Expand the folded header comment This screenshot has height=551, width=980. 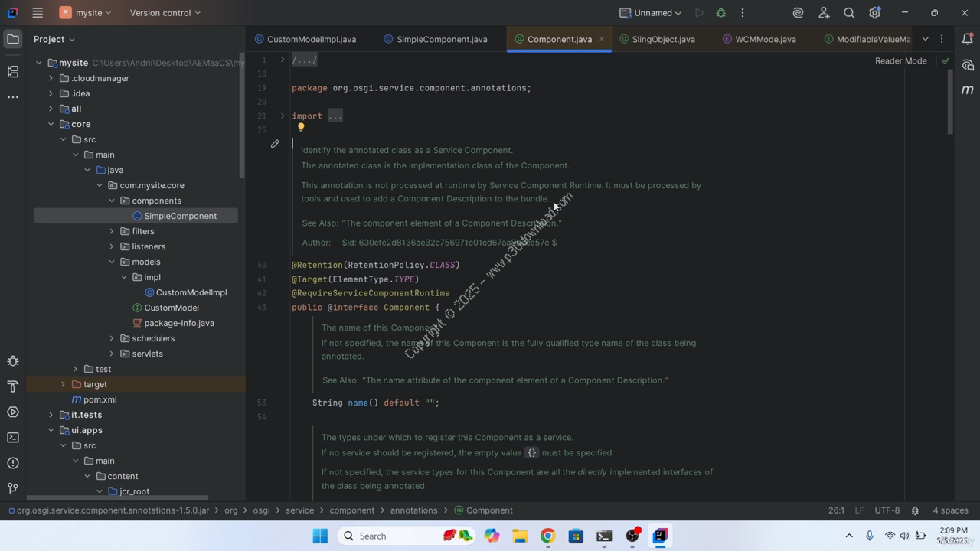pyautogui.click(x=283, y=60)
